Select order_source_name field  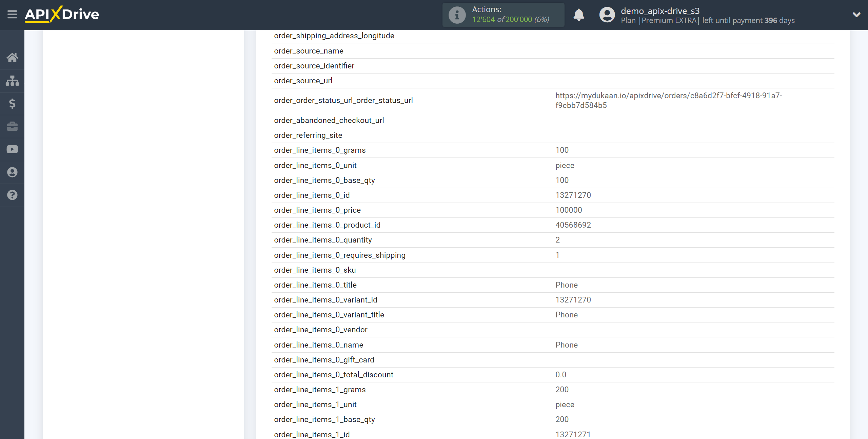553,51
